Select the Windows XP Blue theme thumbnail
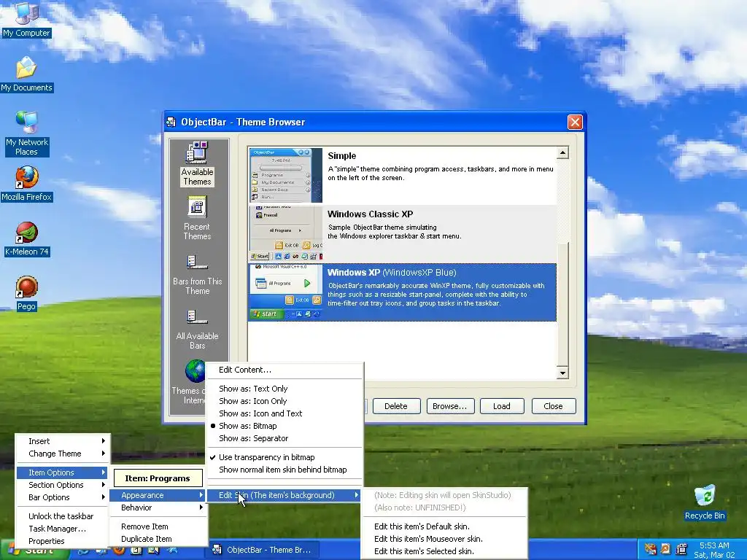The width and height of the screenshot is (747, 560). click(x=285, y=292)
